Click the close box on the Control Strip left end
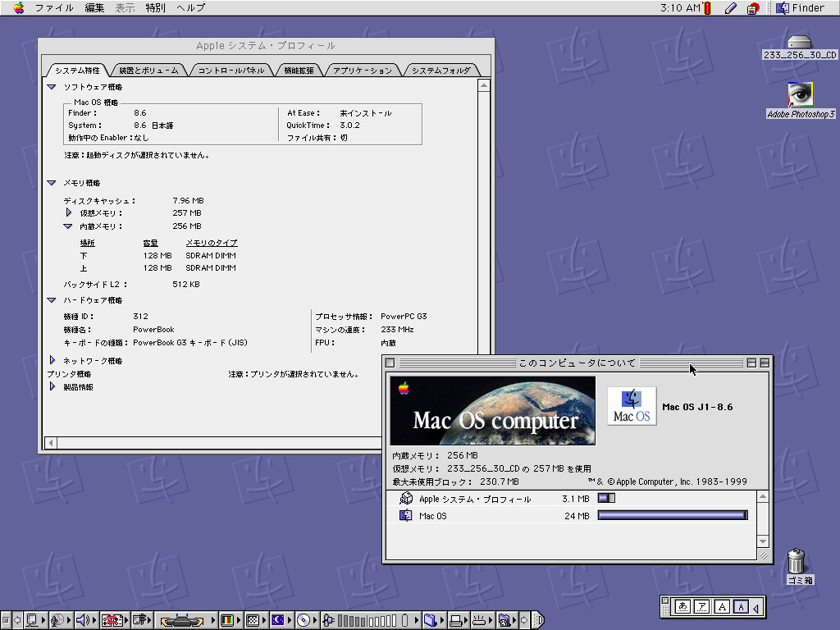 click(6, 620)
